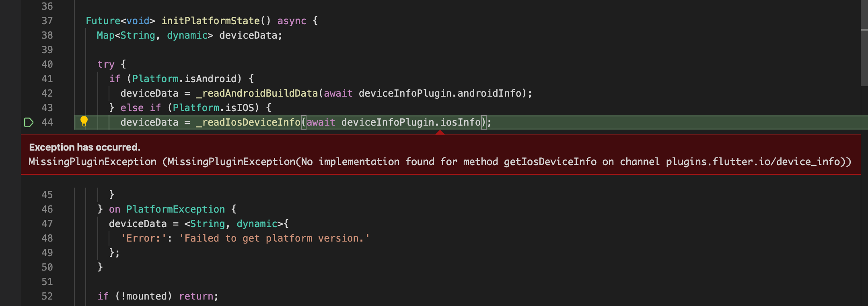Click the PlatformException type on line 46

point(175,209)
